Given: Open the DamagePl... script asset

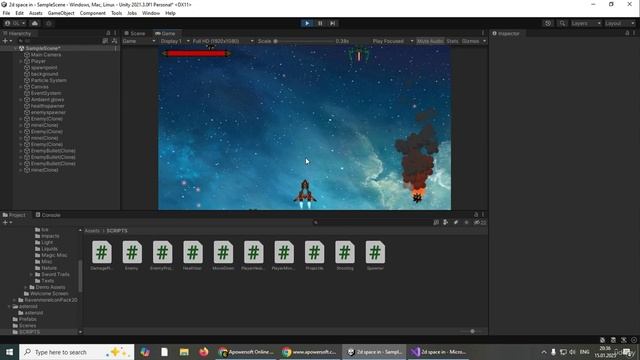Looking at the screenshot, I should pos(102,256).
